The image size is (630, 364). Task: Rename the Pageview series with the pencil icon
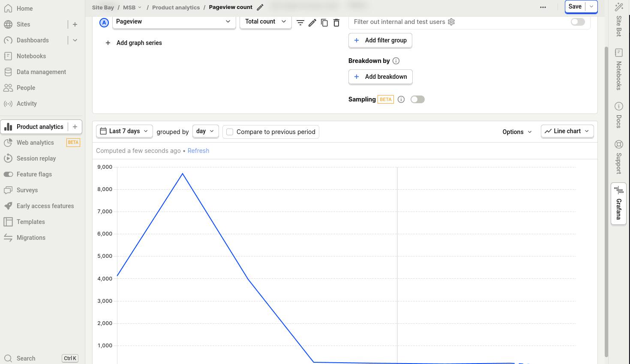coord(312,23)
